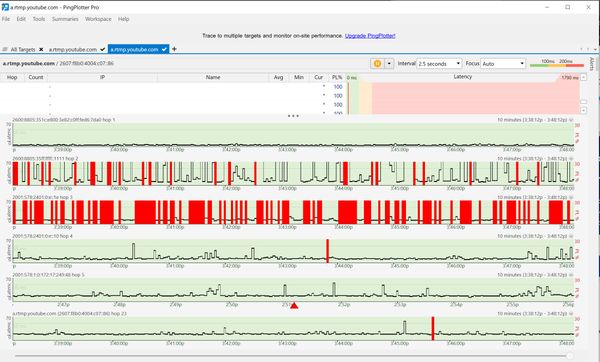Open the Focus Auto dropdown
Viewport: 600px width, 362px height.
(x=503, y=64)
